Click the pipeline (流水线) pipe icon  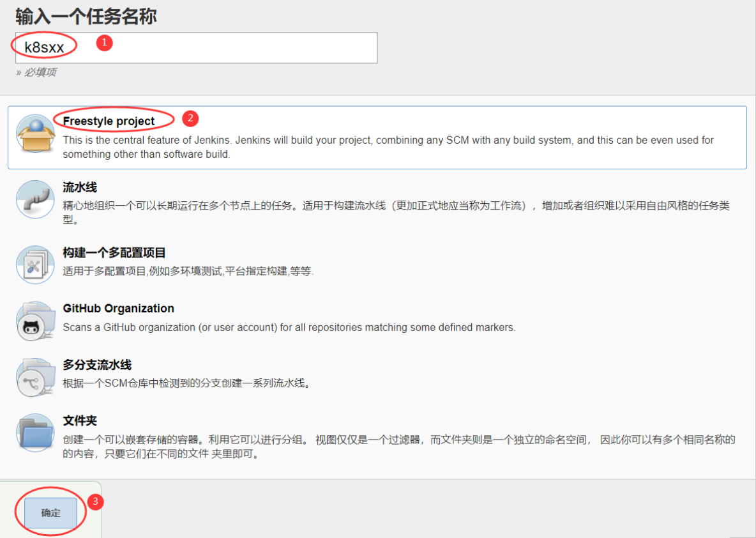point(35,199)
